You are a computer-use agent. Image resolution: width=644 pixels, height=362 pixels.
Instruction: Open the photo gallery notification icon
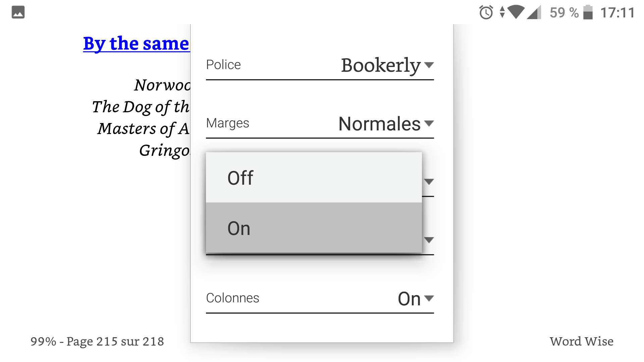pos(17,12)
